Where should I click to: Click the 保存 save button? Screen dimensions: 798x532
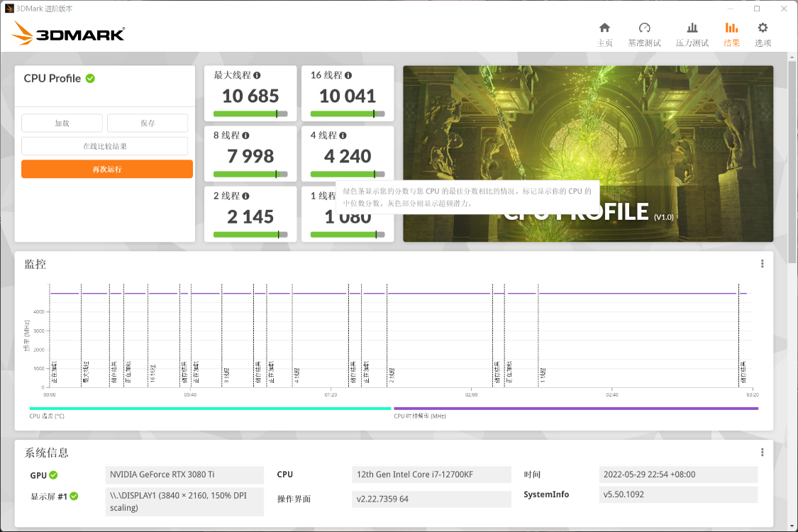148,123
